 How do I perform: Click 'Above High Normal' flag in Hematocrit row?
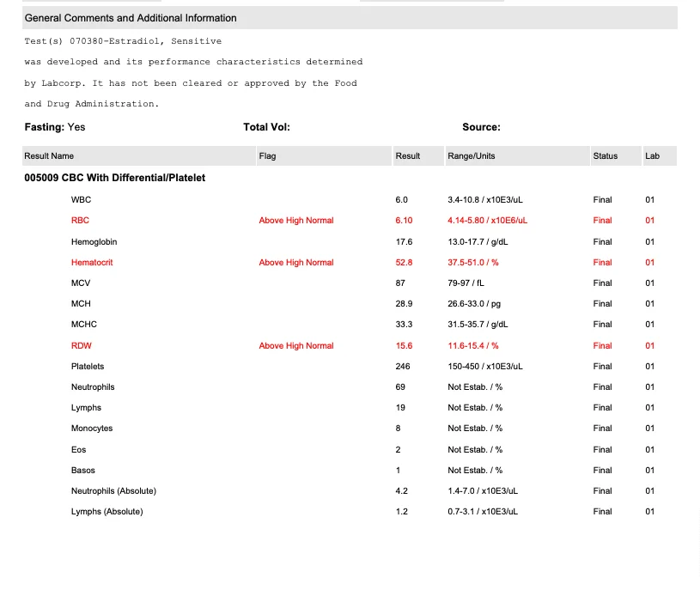pyautogui.click(x=296, y=262)
